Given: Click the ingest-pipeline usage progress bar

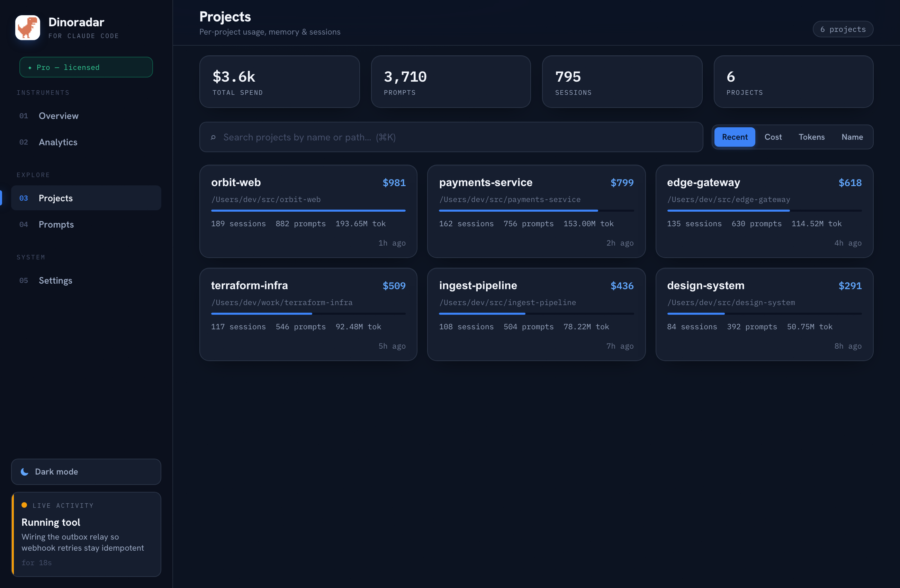Looking at the screenshot, I should (x=536, y=314).
